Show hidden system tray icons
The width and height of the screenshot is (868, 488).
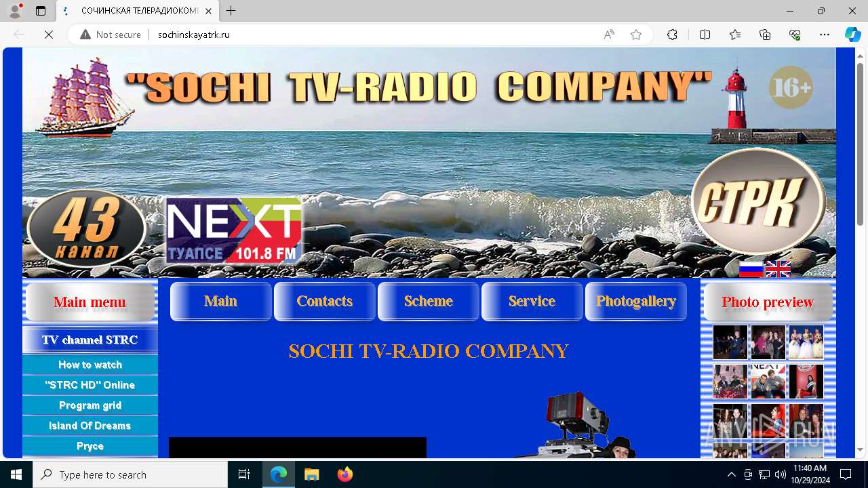(731, 474)
